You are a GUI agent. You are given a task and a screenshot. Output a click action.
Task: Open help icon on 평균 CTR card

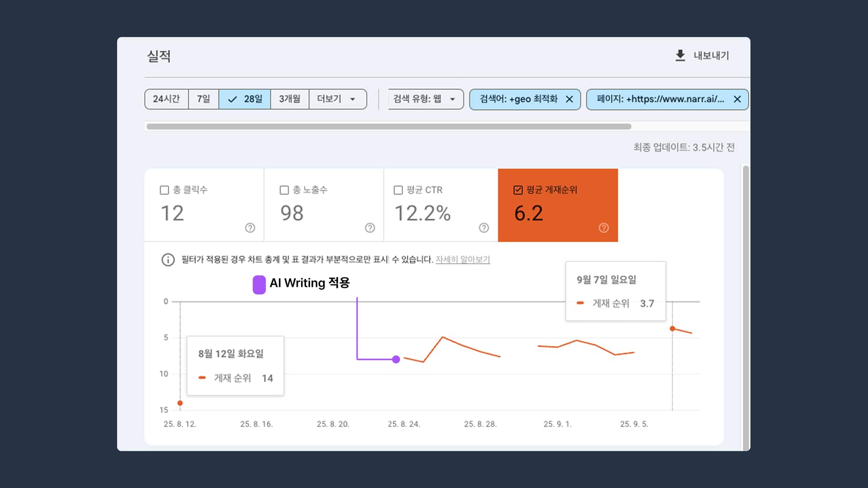(484, 228)
